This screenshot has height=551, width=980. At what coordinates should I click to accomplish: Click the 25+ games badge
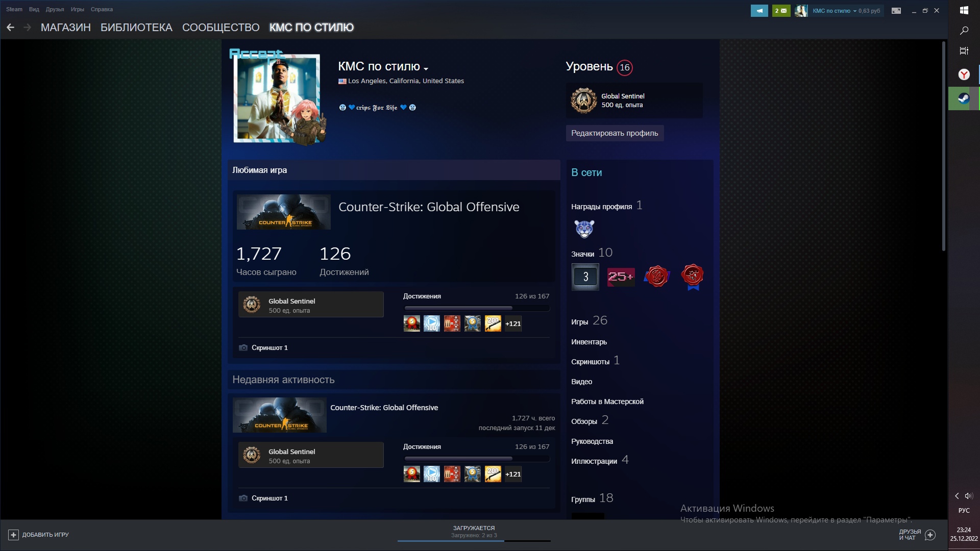click(621, 277)
